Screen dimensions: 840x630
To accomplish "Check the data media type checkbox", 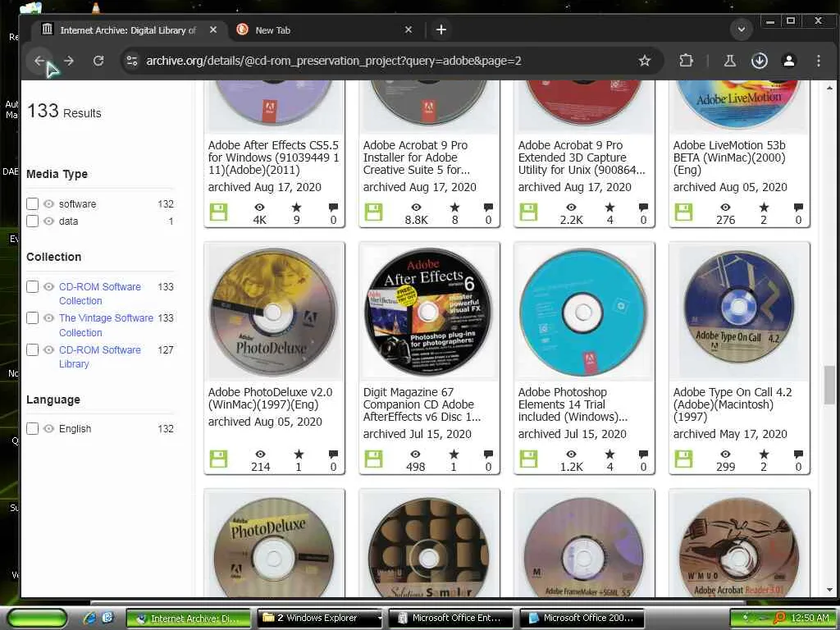I will pos(32,221).
